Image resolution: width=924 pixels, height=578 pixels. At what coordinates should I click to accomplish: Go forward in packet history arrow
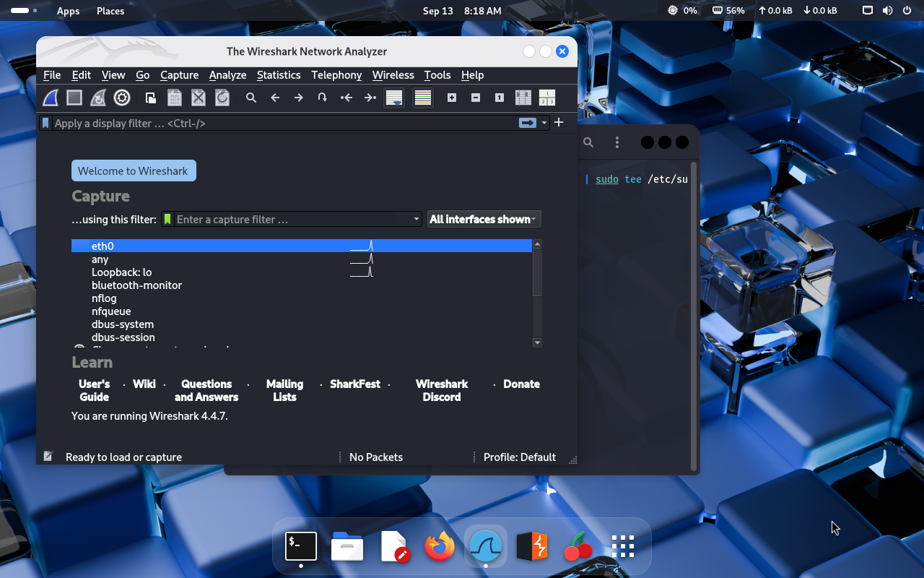(x=299, y=98)
